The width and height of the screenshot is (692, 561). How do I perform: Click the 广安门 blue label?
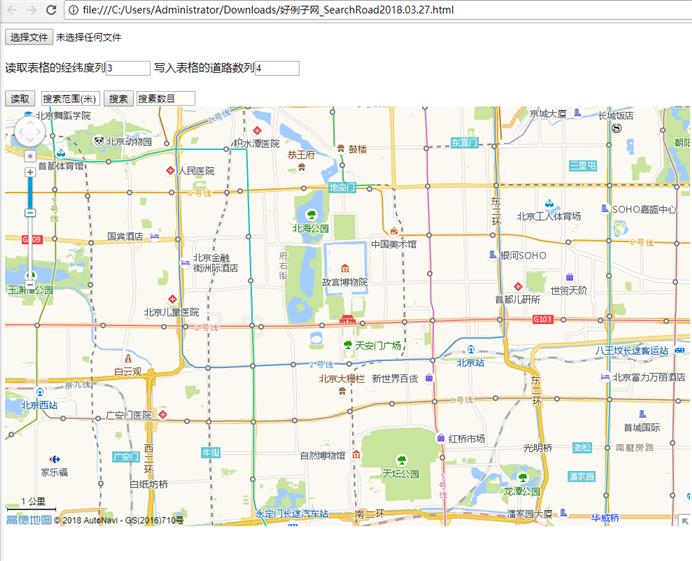pos(126,456)
